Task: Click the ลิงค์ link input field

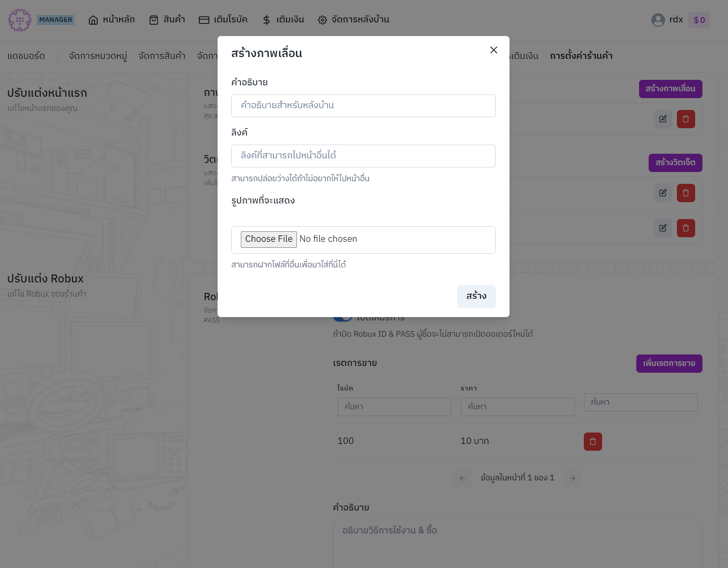Action: tap(363, 156)
